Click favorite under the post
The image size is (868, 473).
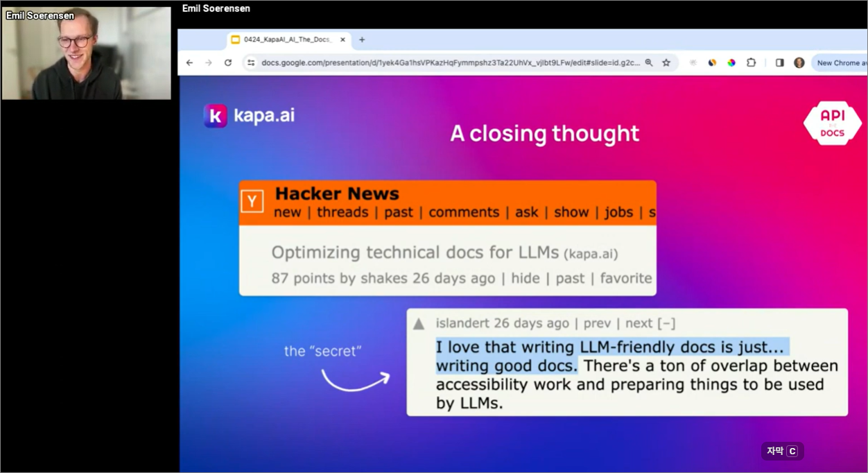[x=626, y=278]
